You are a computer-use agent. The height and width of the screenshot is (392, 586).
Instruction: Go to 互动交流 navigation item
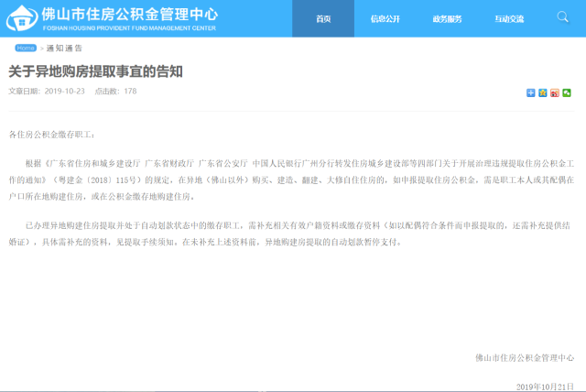click(x=509, y=18)
